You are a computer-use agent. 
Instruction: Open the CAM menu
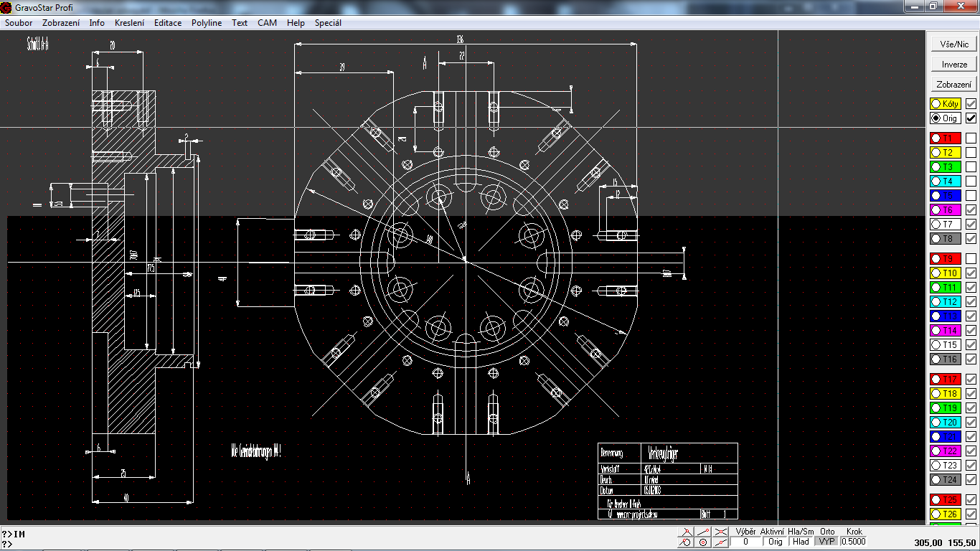(x=267, y=23)
